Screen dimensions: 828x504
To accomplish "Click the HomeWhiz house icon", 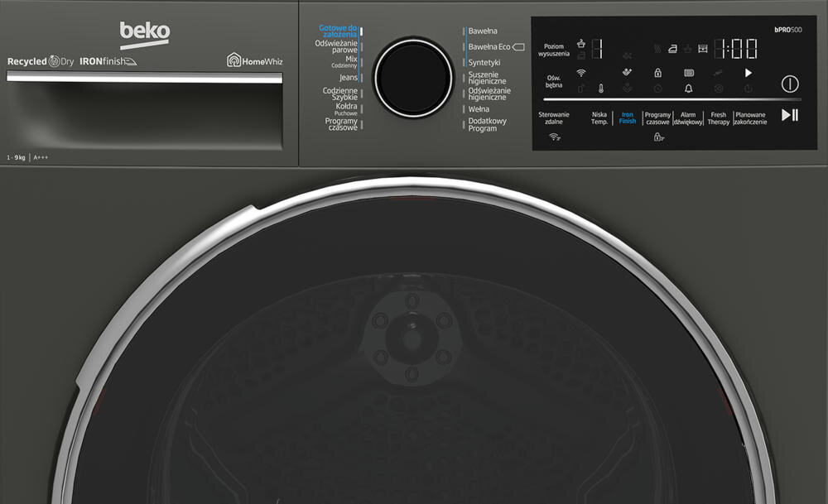I will 235,60.
